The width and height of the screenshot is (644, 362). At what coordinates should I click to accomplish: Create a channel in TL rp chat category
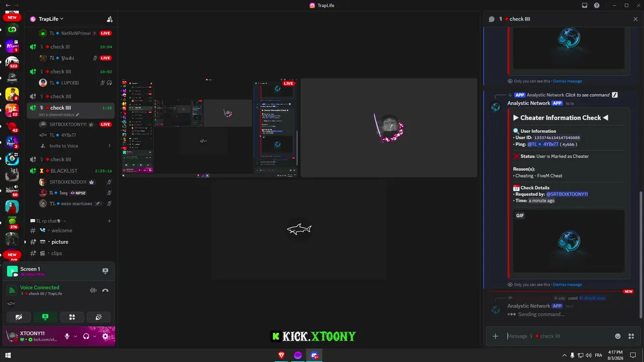click(x=109, y=221)
